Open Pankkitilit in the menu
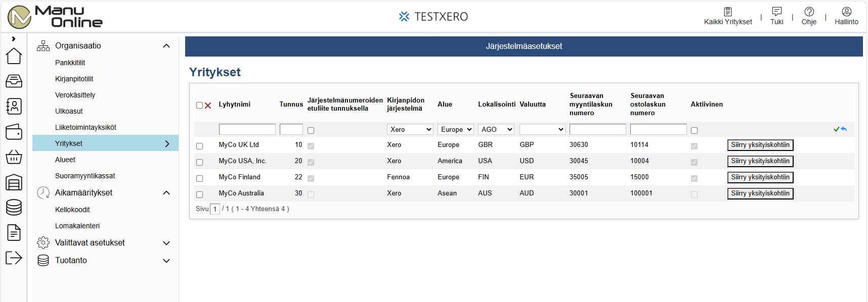Screen dimensions: 868x302 tap(70, 63)
